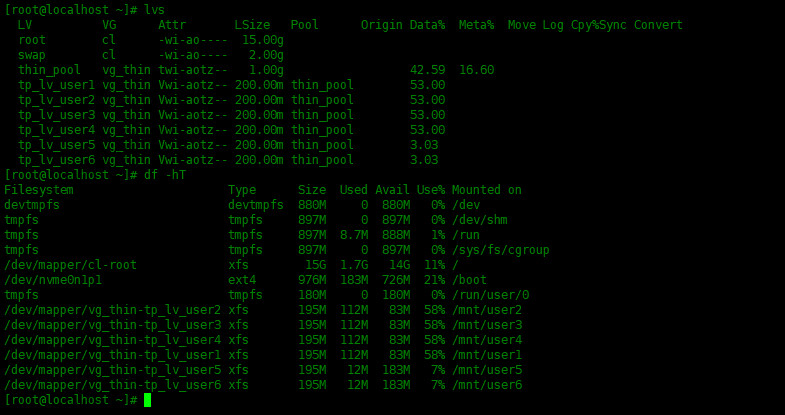
Task: Click the /sys/fs/cgroup mount point
Action: click(x=501, y=250)
